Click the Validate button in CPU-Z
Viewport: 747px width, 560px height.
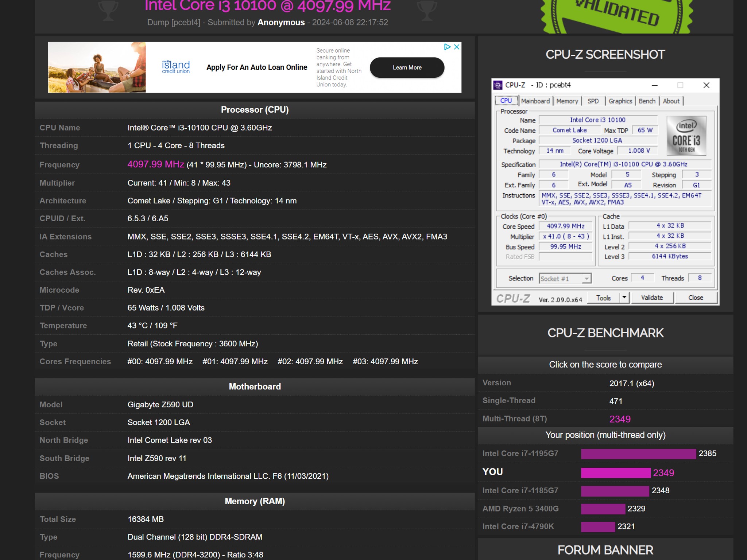[652, 297]
